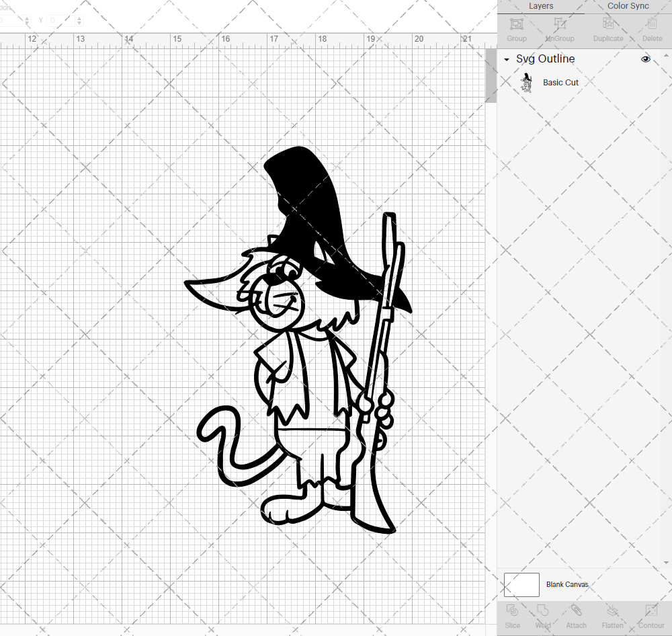Select the Basic Cut layer

(560, 82)
